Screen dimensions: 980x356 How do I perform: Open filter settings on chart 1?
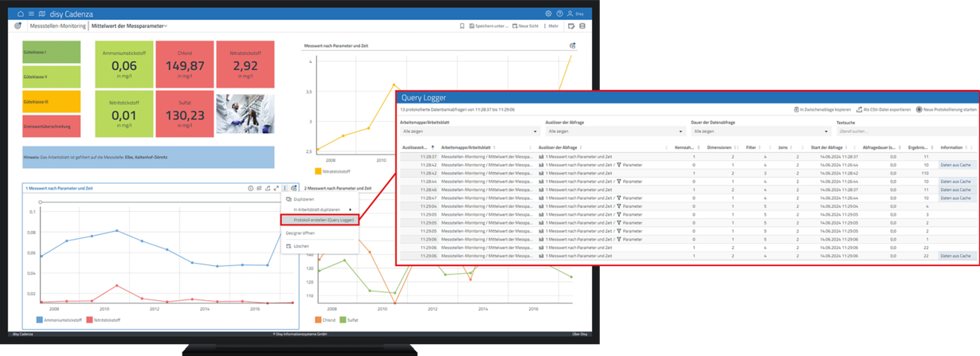click(259, 188)
